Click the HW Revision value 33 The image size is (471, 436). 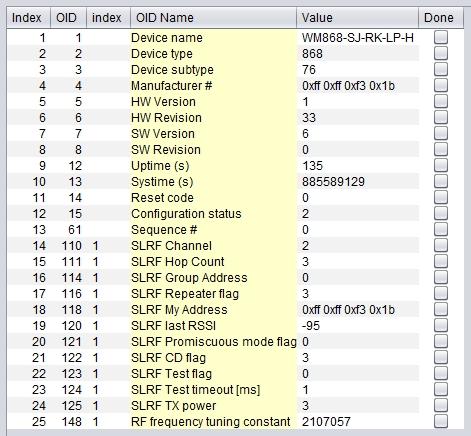(x=309, y=118)
